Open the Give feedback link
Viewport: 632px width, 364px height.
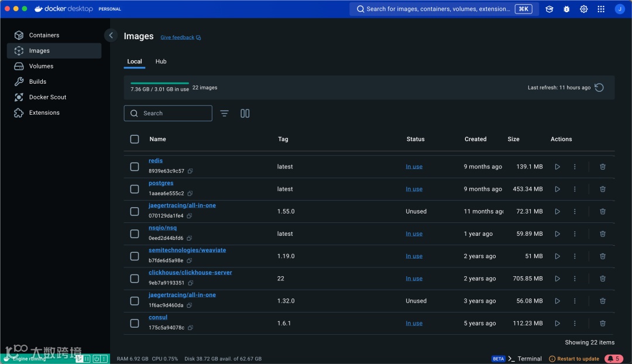click(181, 37)
